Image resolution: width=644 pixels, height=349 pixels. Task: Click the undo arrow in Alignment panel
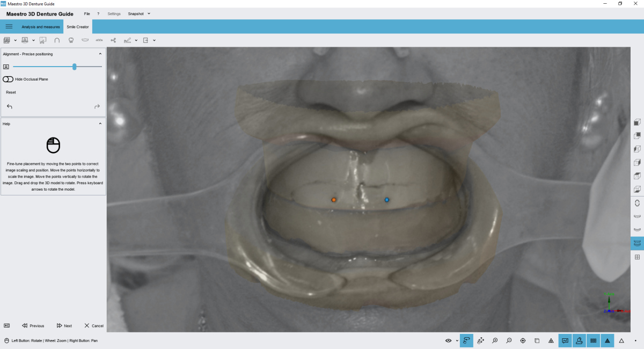point(9,106)
